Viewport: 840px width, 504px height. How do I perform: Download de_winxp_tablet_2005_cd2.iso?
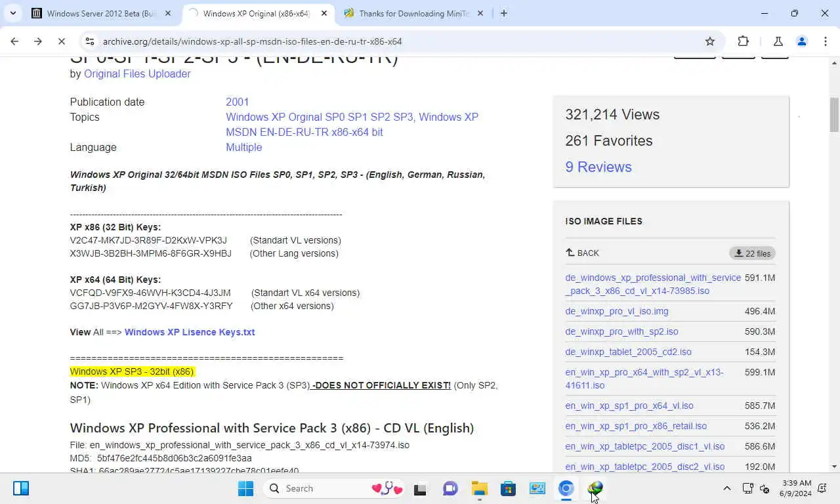click(628, 352)
